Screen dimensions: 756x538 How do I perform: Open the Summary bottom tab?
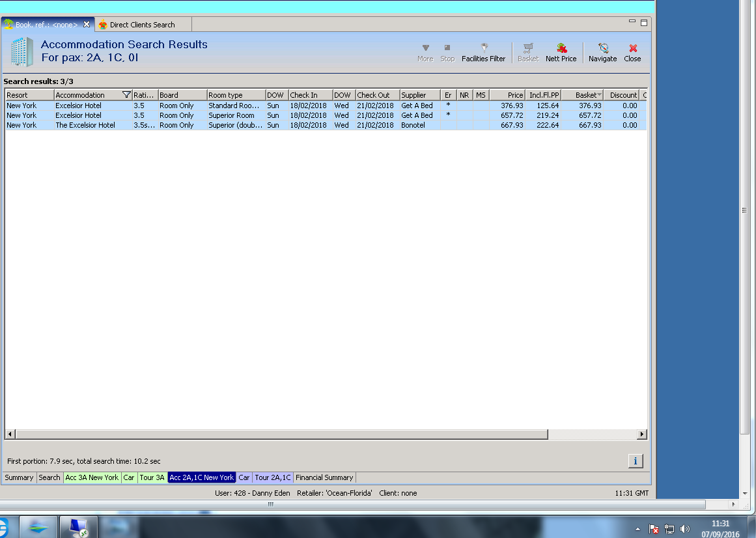click(20, 477)
